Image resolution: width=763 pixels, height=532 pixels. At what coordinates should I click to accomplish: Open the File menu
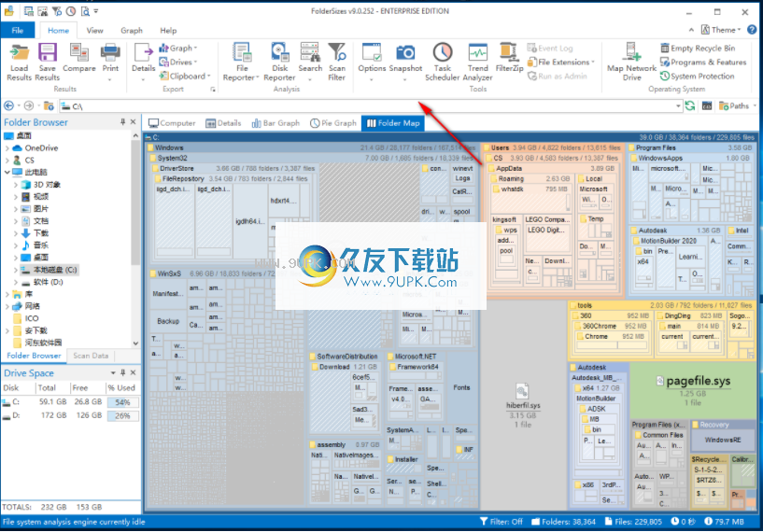click(18, 30)
